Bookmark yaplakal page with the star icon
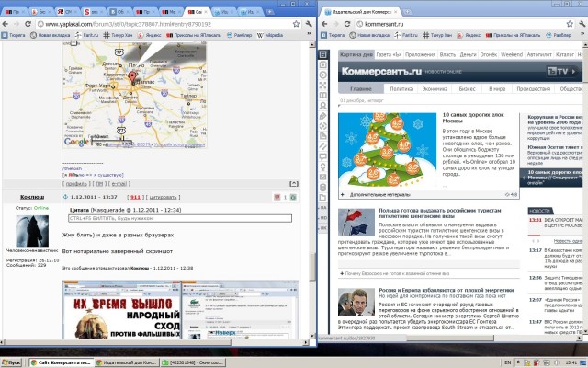Image resolution: width=588 pixels, height=368 pixels. coord(296,24)
